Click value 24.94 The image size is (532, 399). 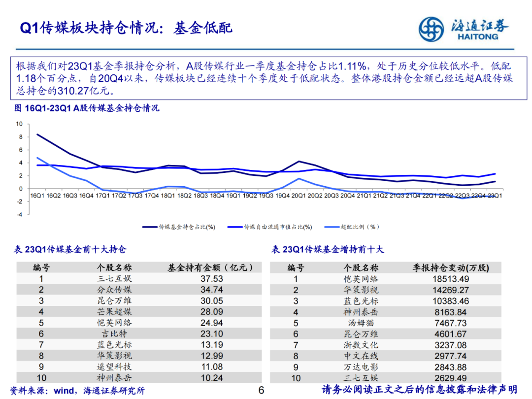click(212, 323)
